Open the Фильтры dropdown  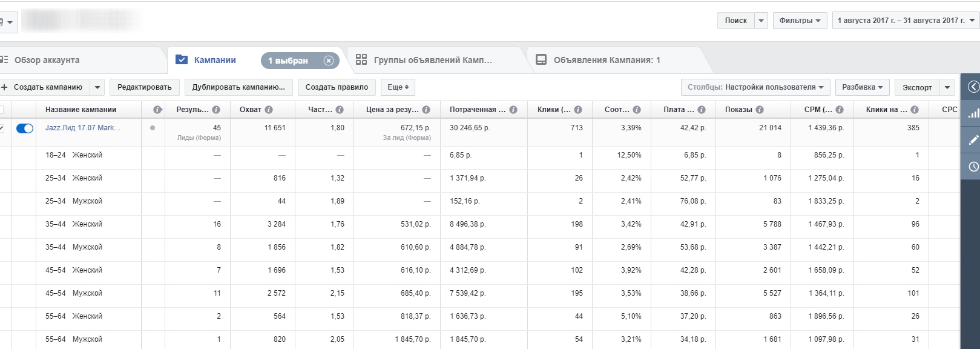pos(800,21)
